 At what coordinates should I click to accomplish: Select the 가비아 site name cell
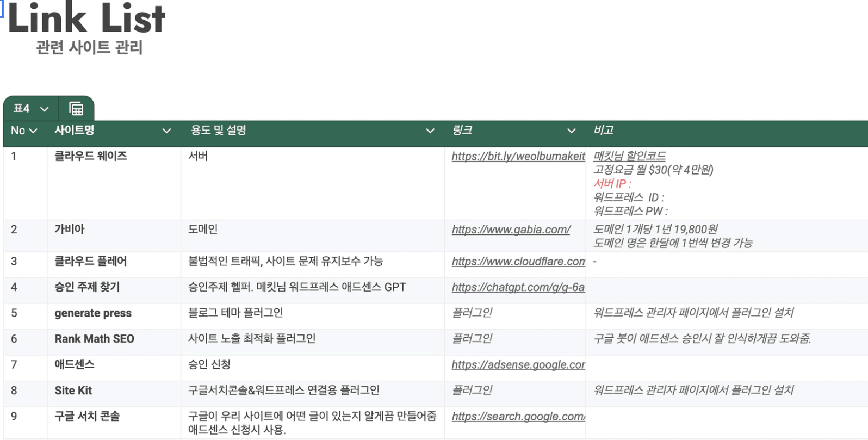(x=114, y=236)
